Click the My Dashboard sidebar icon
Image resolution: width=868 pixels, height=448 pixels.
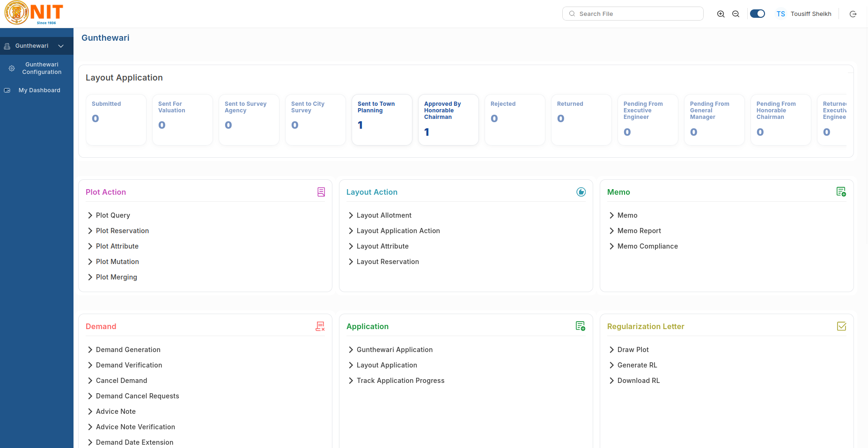pyautogui.click(x=7, y=90)
